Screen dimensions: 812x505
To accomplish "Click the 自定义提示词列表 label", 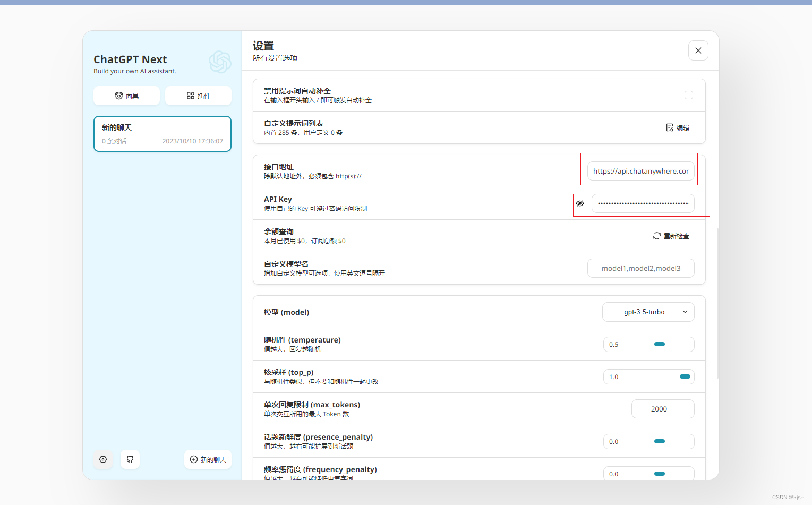I will point(294,123).
